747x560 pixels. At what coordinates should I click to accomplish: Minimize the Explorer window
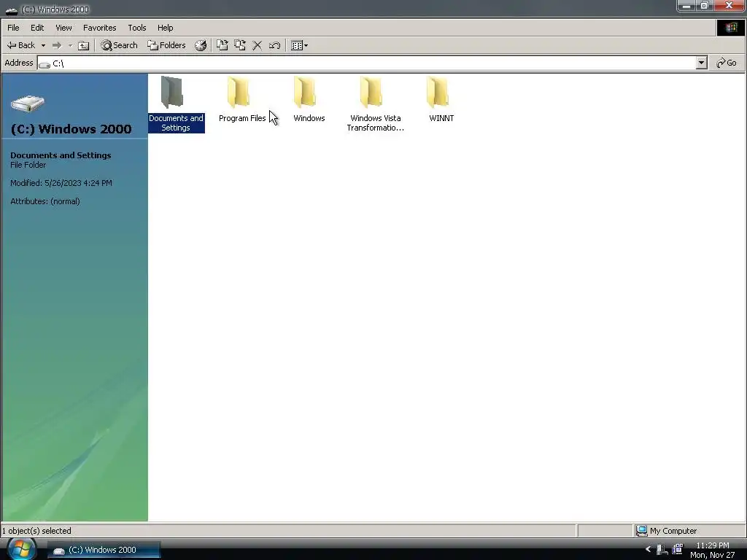coord(686,6)
